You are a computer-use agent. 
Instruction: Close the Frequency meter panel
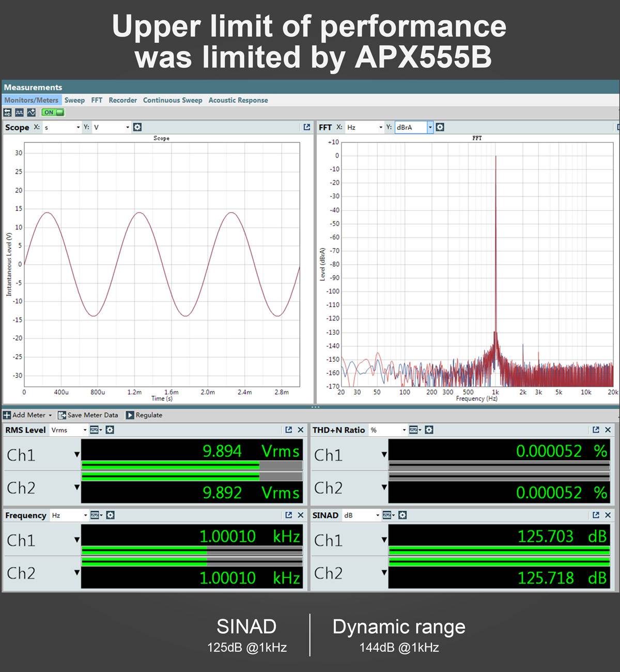click(x=301, y=515)
